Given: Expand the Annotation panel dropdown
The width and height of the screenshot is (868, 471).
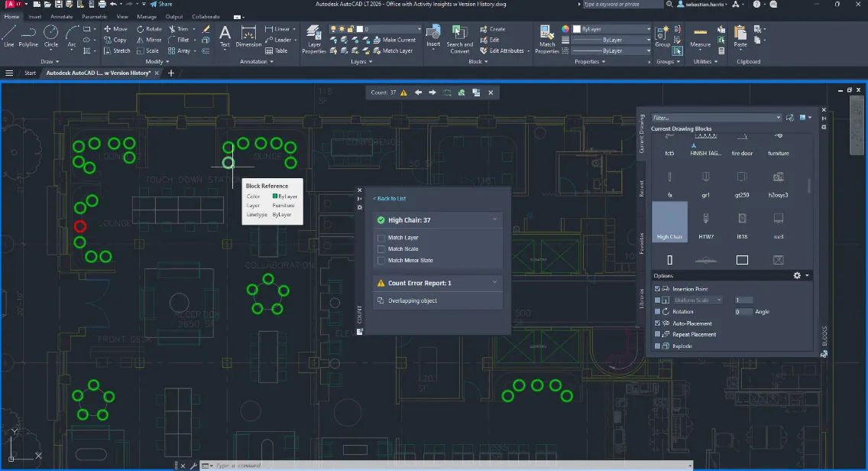Looking at the screenshot, I should pos(256,61).
